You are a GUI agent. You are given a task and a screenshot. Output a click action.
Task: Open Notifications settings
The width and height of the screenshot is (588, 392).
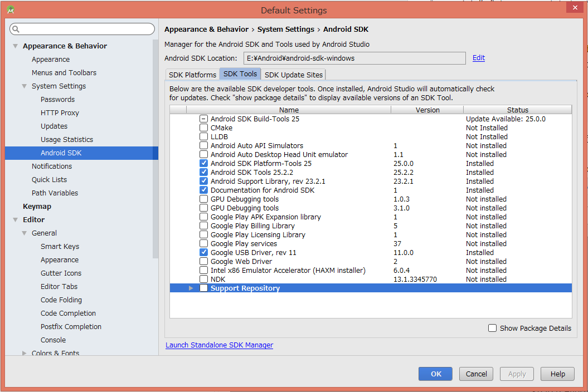52,166
